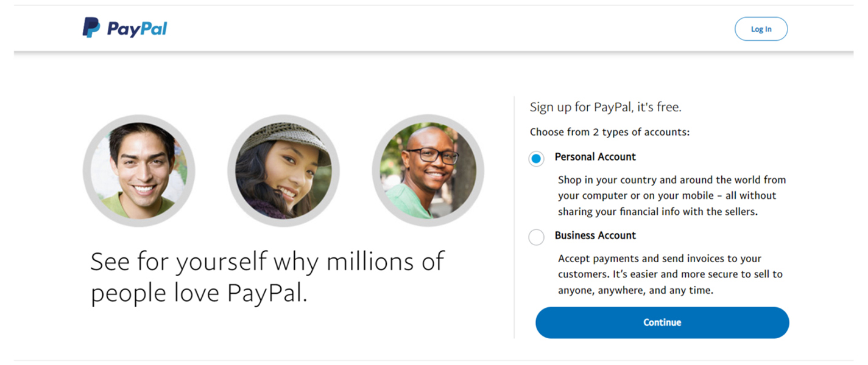Click the PayPal wordmark in header
This screenshot has height=365, width=868.
pyautogui.click(x=137, y=29)
